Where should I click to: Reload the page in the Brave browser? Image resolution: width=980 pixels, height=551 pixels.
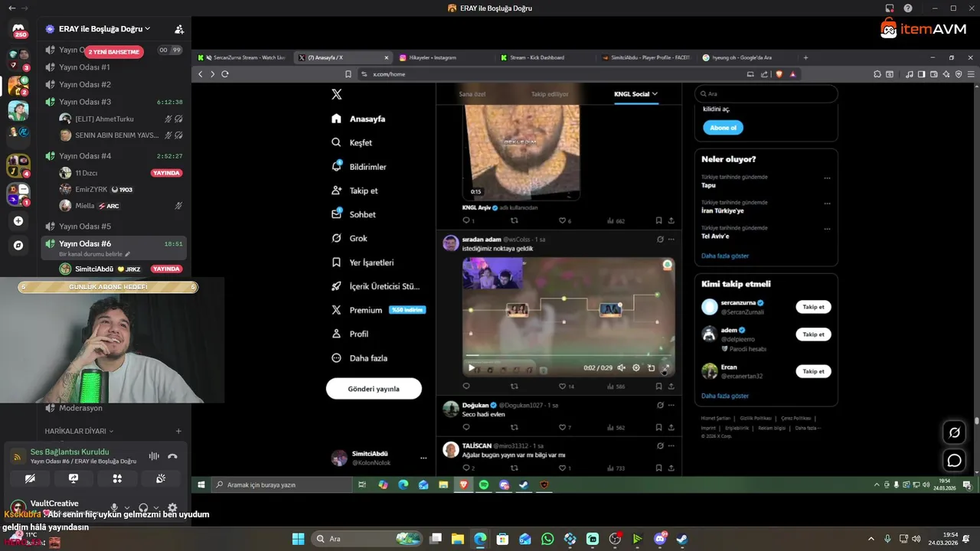[x=225, y=74]
